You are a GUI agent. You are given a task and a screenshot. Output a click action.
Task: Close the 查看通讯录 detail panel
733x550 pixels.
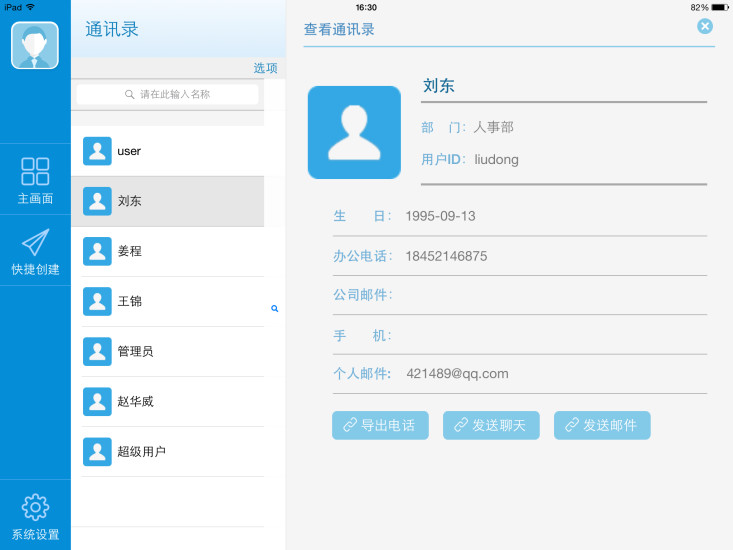coord(705,26)
